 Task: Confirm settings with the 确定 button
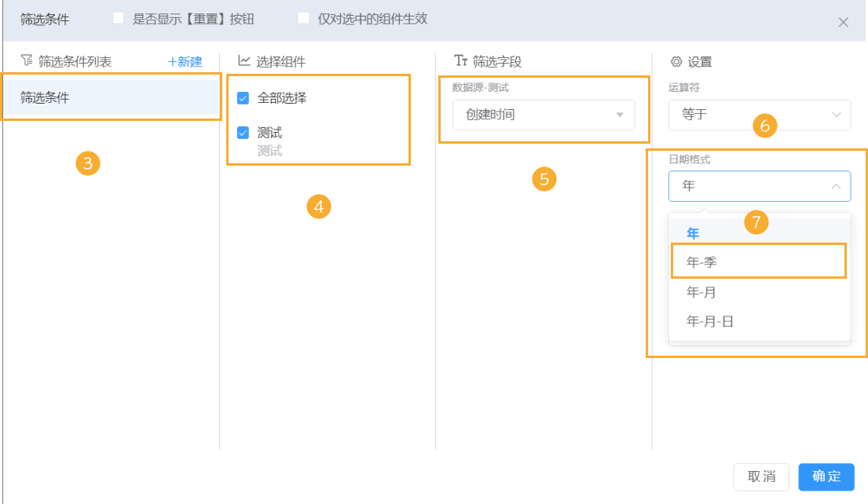(826, 477)
